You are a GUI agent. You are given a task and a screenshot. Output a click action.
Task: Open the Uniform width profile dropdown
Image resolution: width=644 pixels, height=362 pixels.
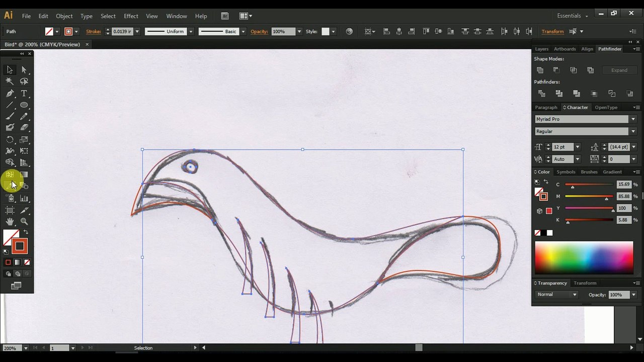(x=191, y=31)
